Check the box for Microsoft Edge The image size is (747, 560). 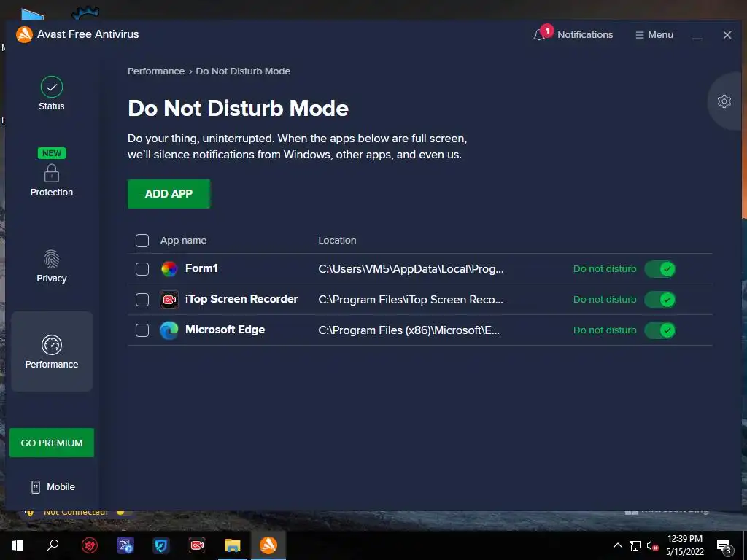142,330
